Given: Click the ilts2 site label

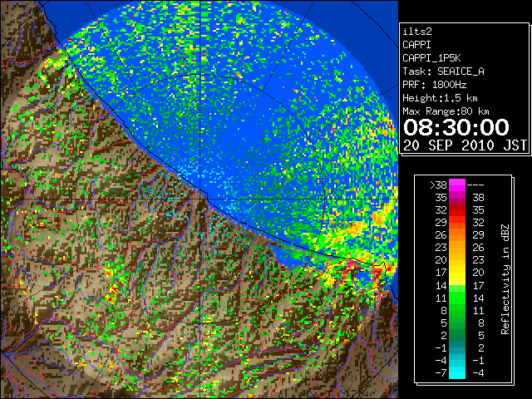Looking at the screenshot, I should click(417, 32).
